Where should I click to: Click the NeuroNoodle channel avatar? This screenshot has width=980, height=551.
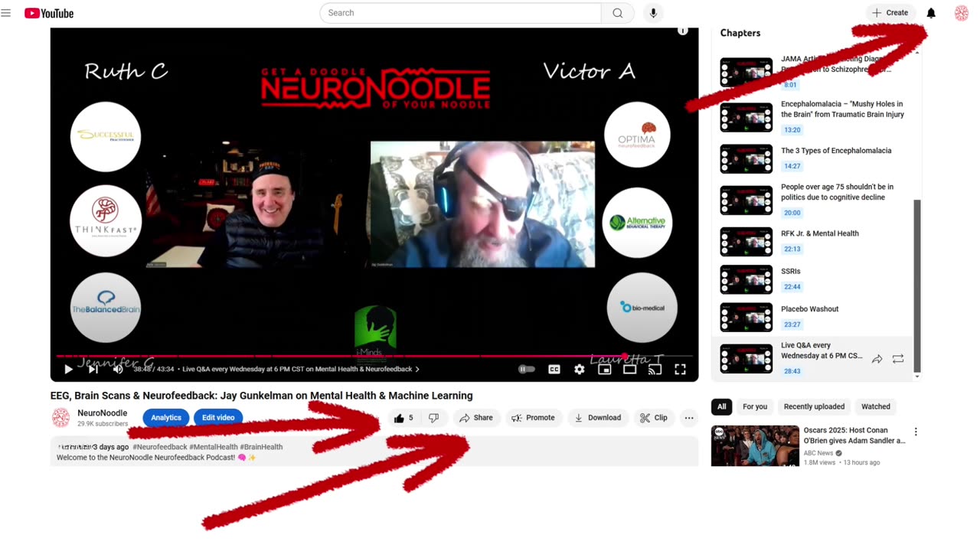pos(60,418)
